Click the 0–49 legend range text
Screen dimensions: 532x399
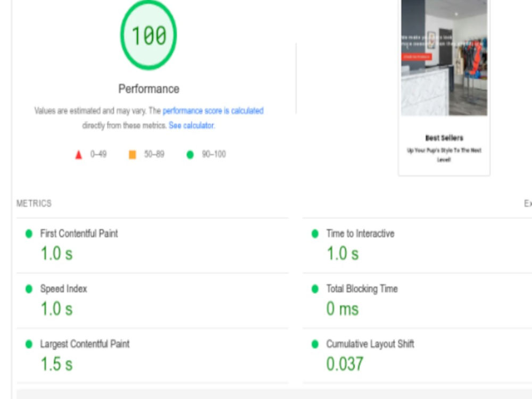(98, 154)
